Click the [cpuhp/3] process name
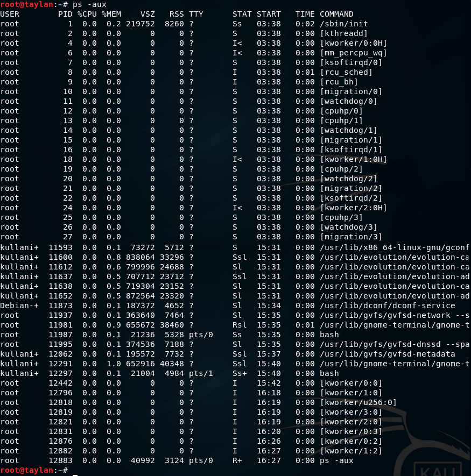This screenshot has height=476, width=471. coord(341,218)
